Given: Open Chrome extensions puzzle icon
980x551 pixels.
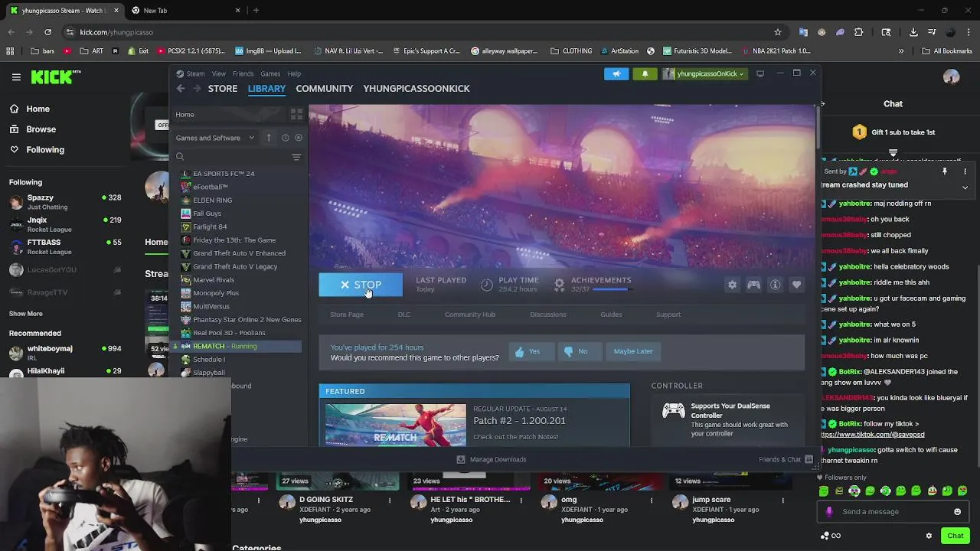Looking at the screenshot, I should [x=858, y=32].
